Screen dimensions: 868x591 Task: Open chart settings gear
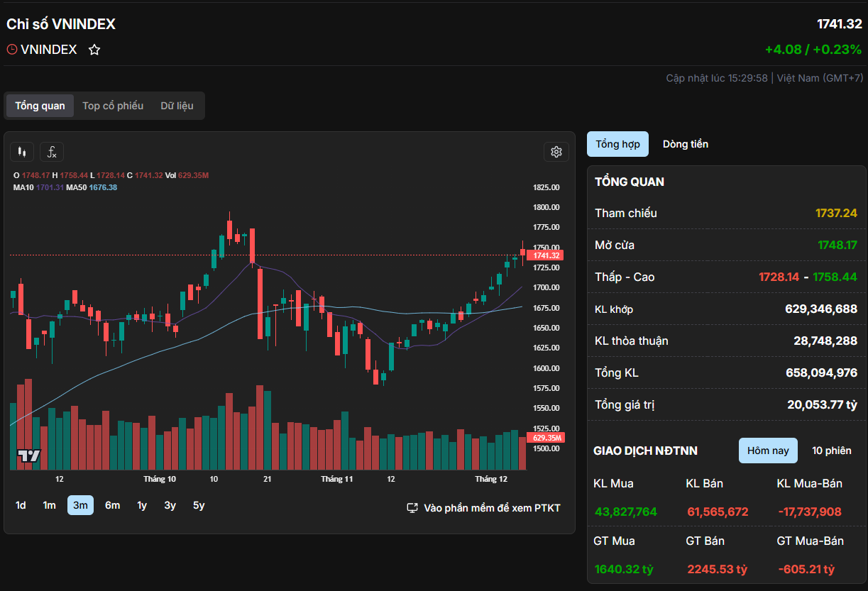(556, 152)
